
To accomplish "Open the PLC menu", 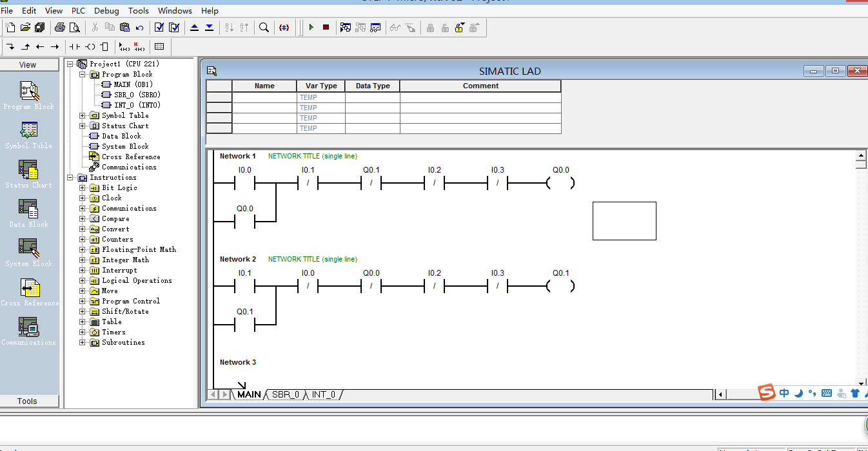I will [79, 10].
